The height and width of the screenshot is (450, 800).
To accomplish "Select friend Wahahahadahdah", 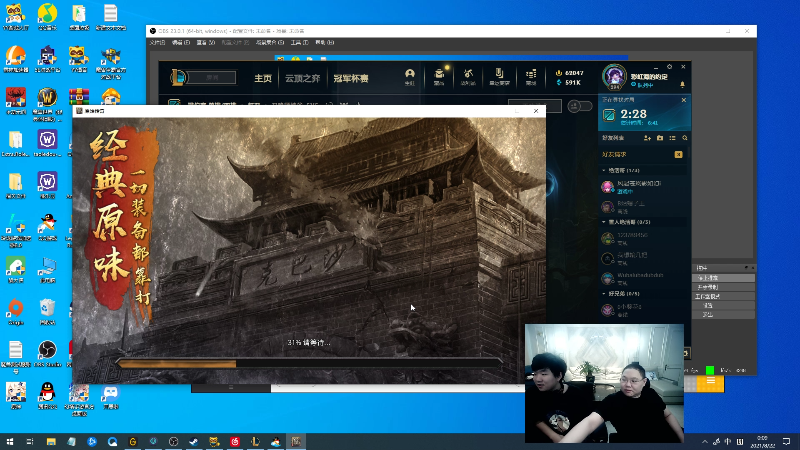I will (x=643, y=278).
